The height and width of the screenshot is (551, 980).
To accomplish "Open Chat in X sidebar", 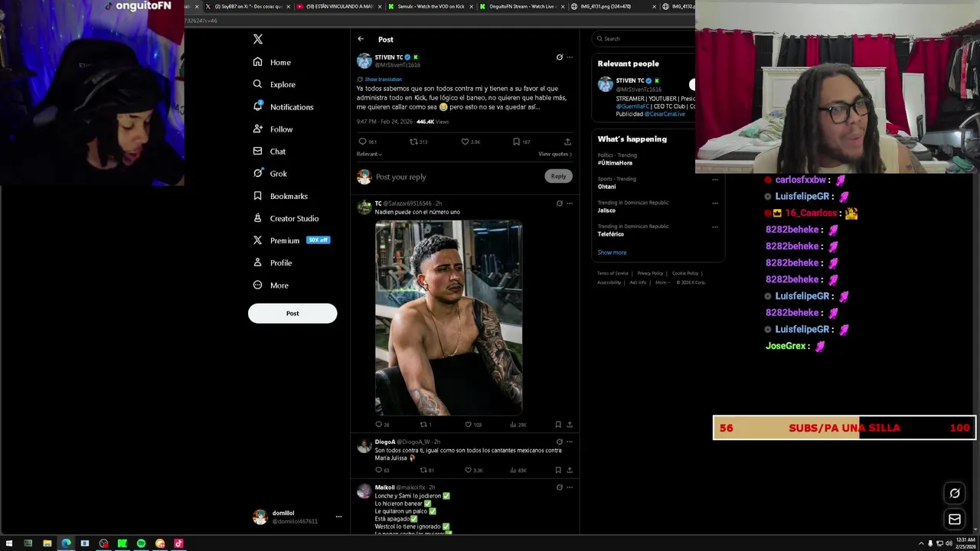I will coord(269,152).
